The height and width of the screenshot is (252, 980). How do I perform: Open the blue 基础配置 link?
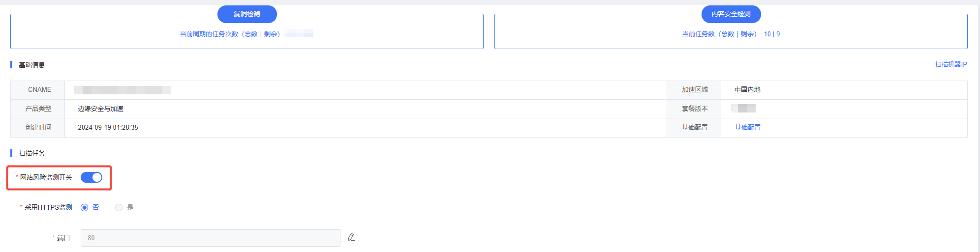(748, 127)
